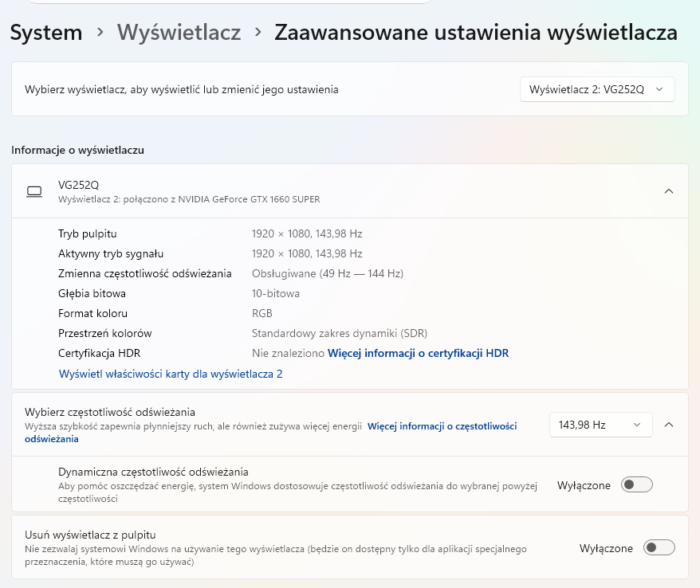
Task: Open Więcej informacji o certyfikacji HDR link
Action: [x=418, y=353]
